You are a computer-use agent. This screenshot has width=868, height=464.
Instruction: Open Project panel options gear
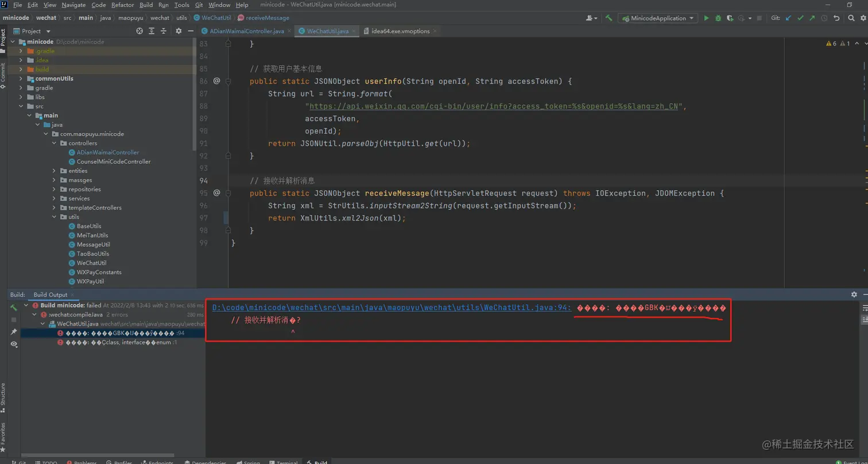point(179,31)
